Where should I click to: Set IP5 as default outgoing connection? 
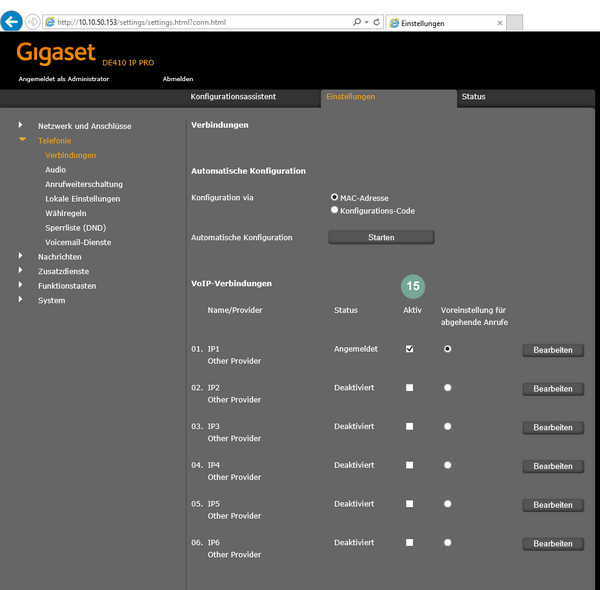click(x=447, y=503)
